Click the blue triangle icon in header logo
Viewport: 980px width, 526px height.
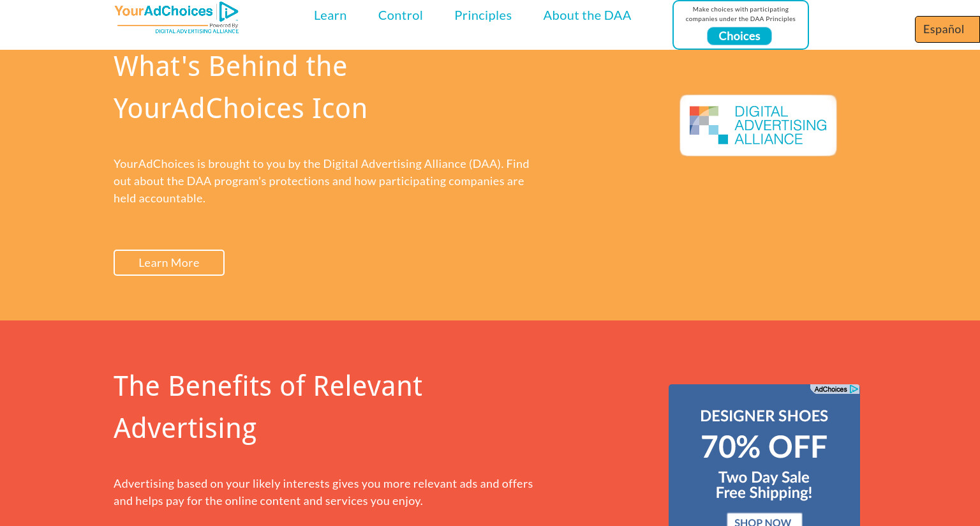[228, 11]
